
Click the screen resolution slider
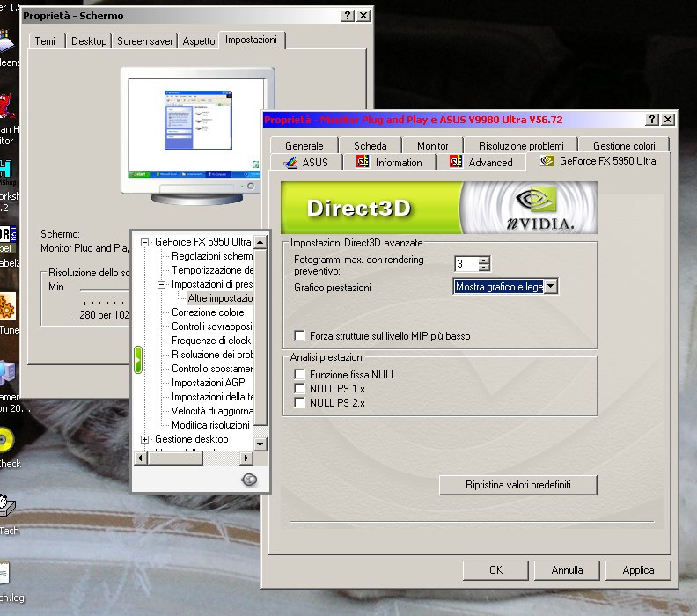(104, 288)
